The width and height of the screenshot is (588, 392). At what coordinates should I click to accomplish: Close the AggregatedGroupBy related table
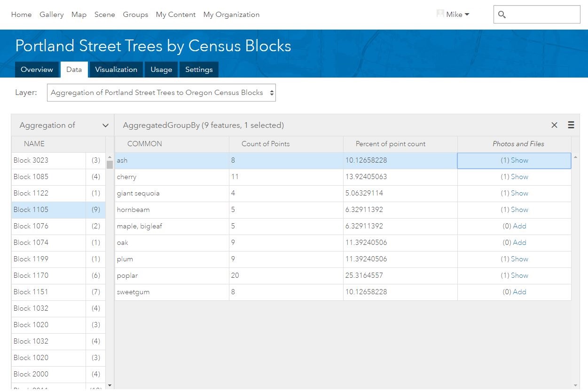point(554,125)
